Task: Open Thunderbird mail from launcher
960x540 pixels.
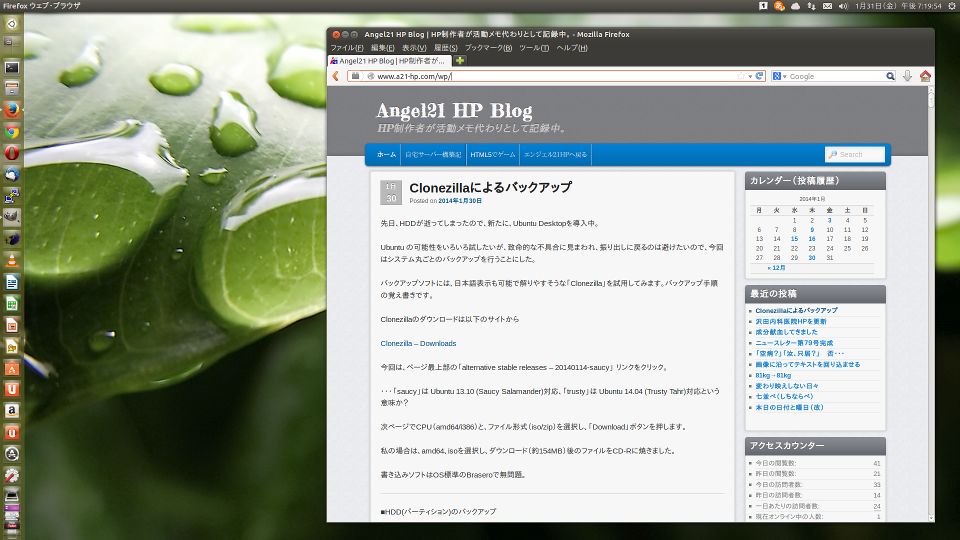Action: (x=12, y=174)
